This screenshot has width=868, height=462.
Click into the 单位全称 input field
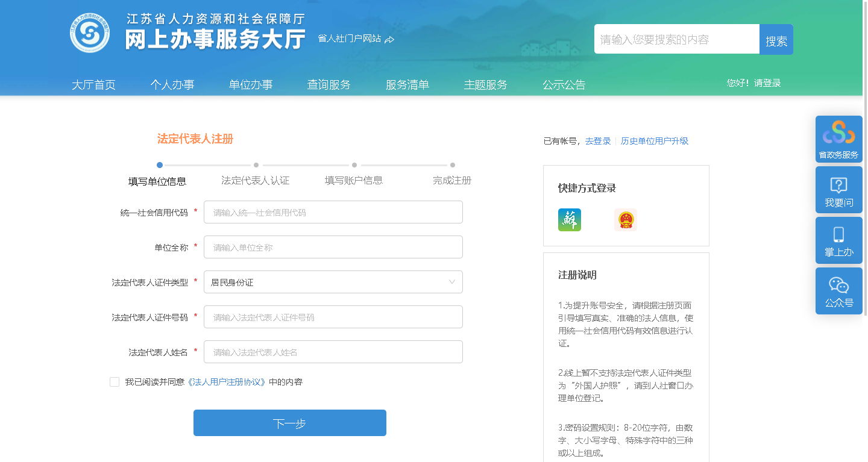(333, 247)
